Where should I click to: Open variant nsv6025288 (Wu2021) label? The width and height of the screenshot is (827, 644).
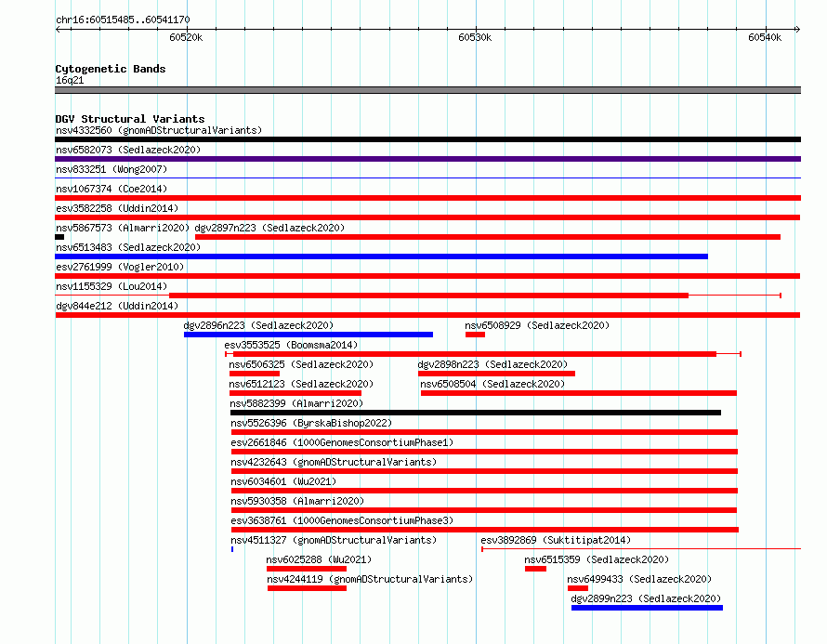click(319, 559)
